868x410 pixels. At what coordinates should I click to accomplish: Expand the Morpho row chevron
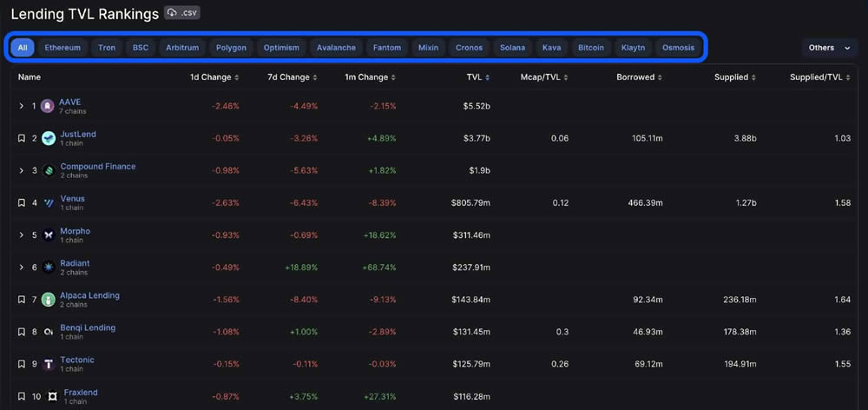pos(22,235)
